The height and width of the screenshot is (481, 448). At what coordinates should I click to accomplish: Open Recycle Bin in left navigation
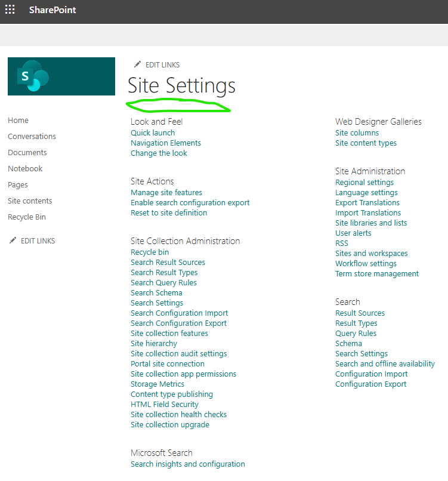click(x=27, y=217)
